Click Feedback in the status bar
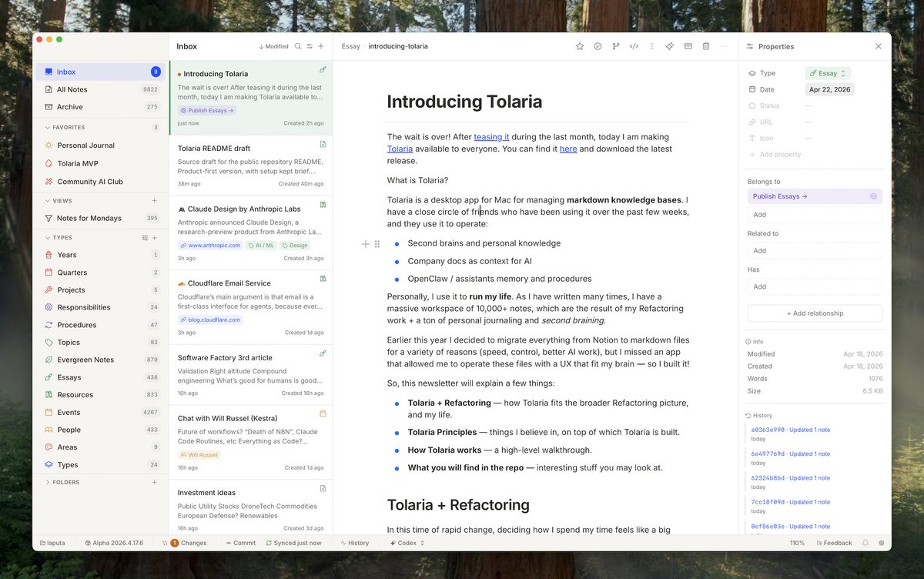Viewport: 924px width, 579px height. click(x=833, y=543)
